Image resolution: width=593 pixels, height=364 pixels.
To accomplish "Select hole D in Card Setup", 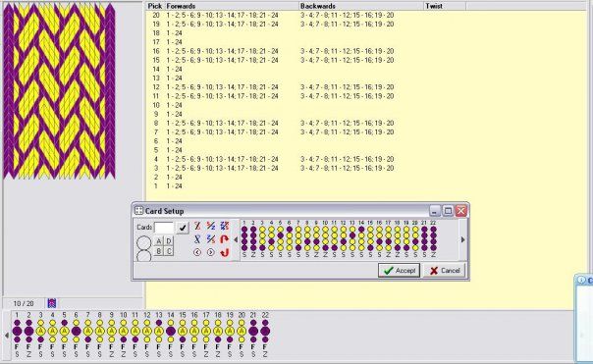I will point(169,241).
